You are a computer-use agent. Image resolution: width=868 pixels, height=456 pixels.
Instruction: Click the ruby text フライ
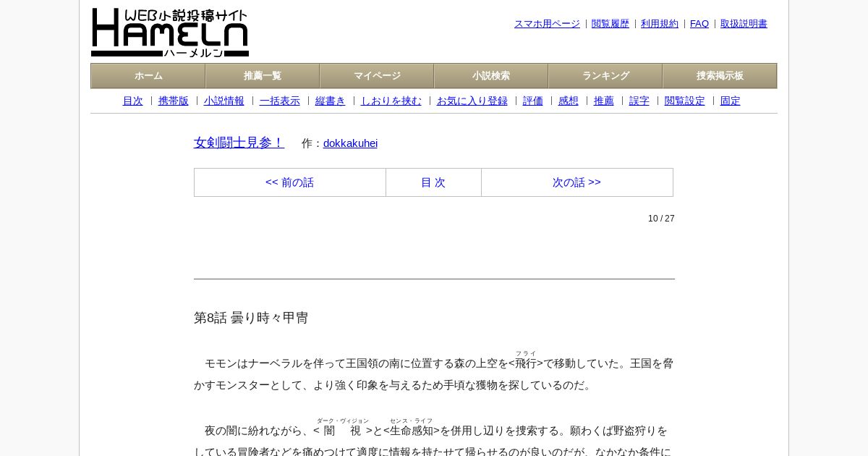point(526,353)
